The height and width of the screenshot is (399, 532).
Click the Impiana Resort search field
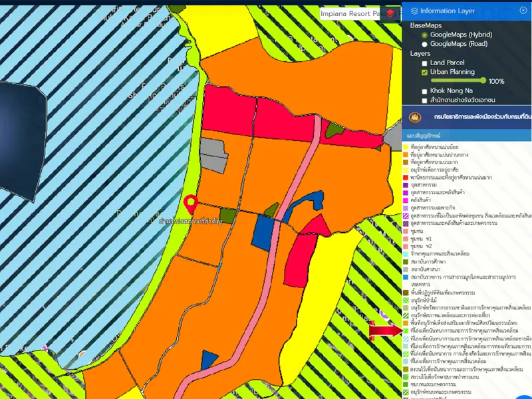coord(356,13)
